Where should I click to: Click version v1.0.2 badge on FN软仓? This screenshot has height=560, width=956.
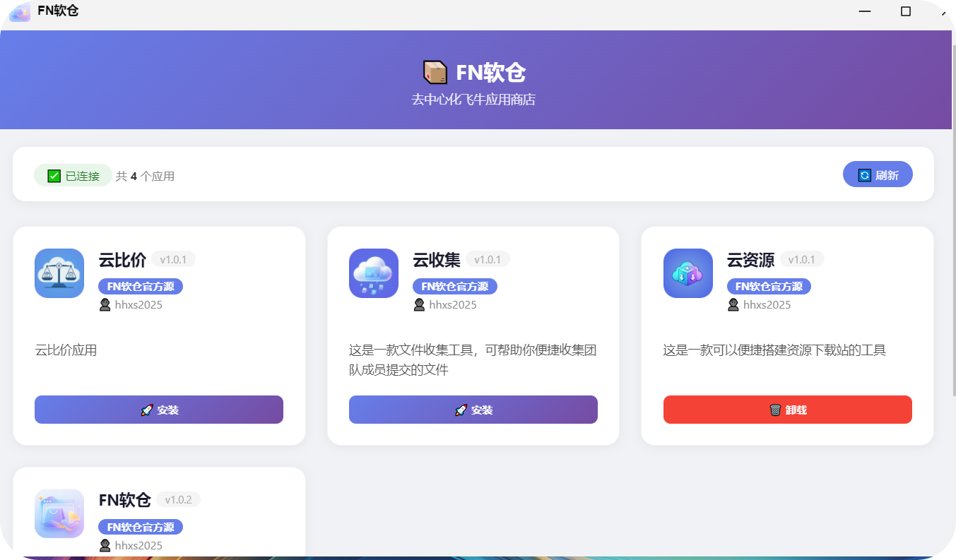(178, 499)
